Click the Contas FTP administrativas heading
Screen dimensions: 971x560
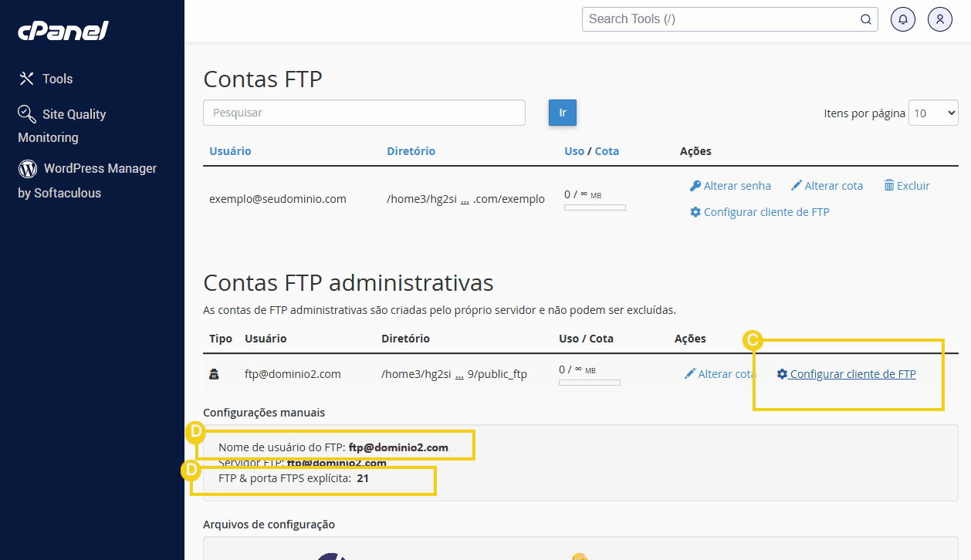(348, 282)
